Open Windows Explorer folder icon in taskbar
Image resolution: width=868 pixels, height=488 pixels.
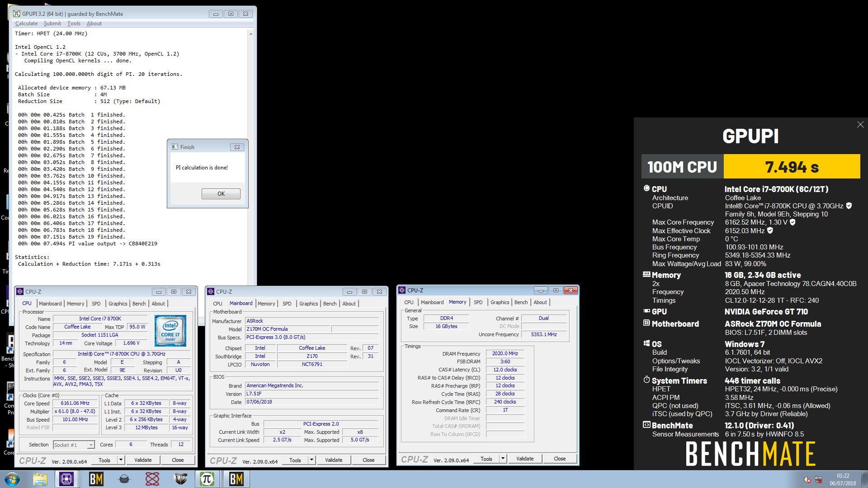(40, 479)
